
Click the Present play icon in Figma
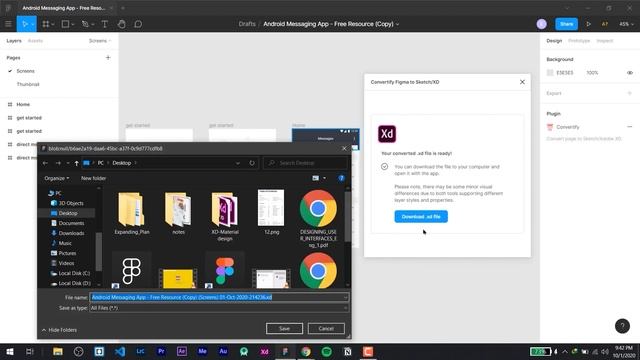[588, 24]
